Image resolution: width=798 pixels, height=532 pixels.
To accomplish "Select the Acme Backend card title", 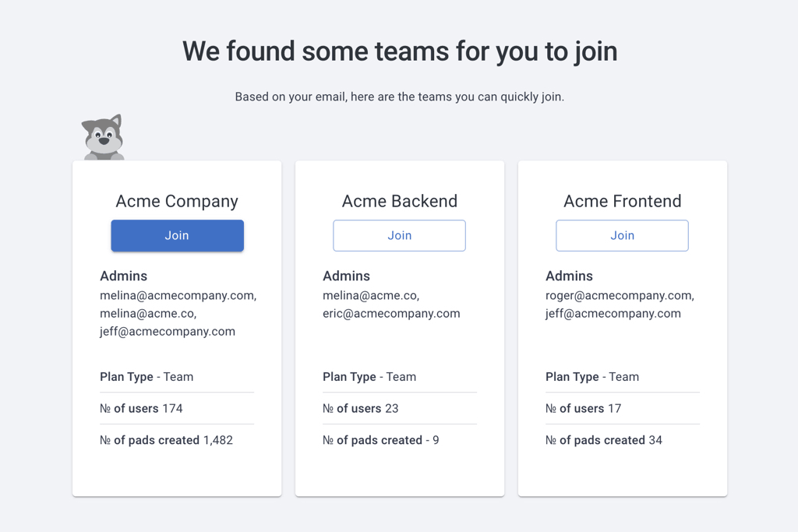I will [x=399, y=201].
